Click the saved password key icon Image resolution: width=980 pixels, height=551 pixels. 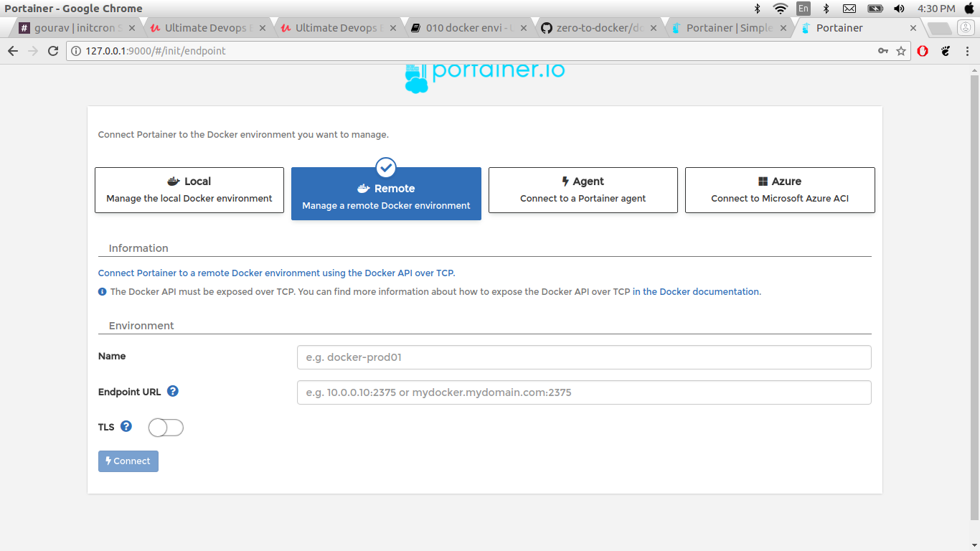[x=883, y=51]
